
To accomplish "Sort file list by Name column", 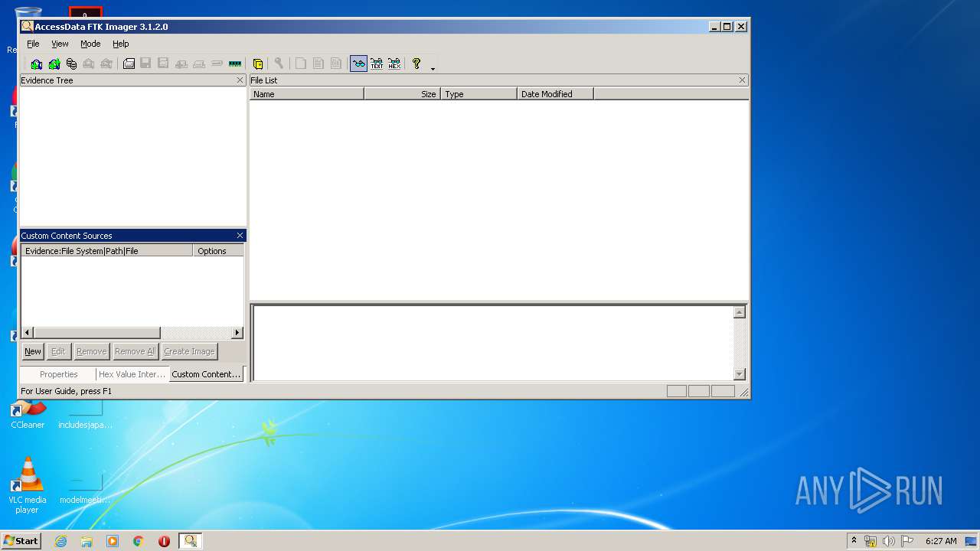I will [307, 94].
